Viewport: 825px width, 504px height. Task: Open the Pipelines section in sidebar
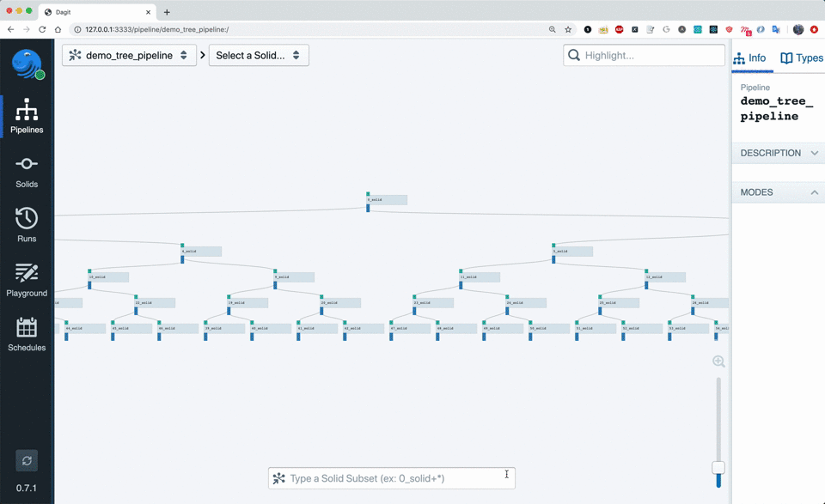(x=27, y=116)
